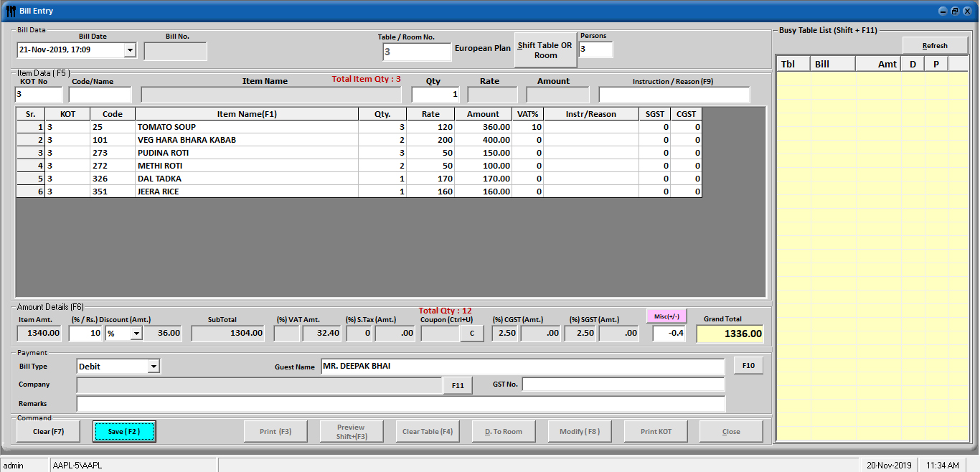Click the F10 guest lookup button

748,366
